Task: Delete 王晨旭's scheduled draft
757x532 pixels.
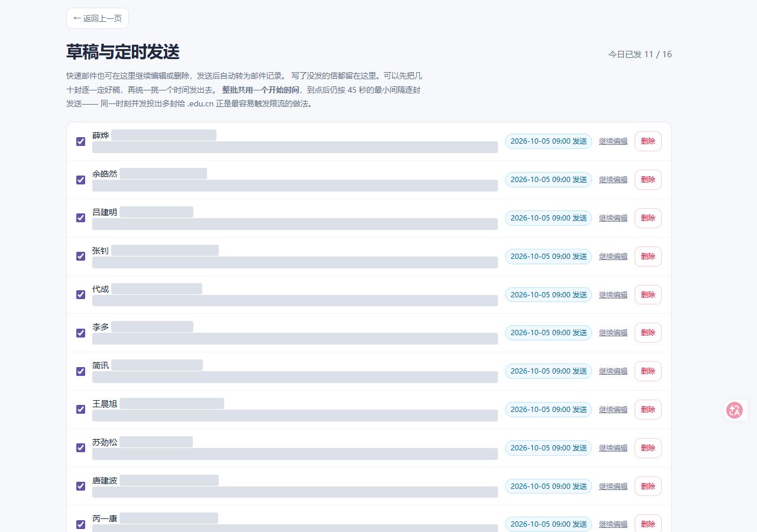Action: click(x=648, y=410)
